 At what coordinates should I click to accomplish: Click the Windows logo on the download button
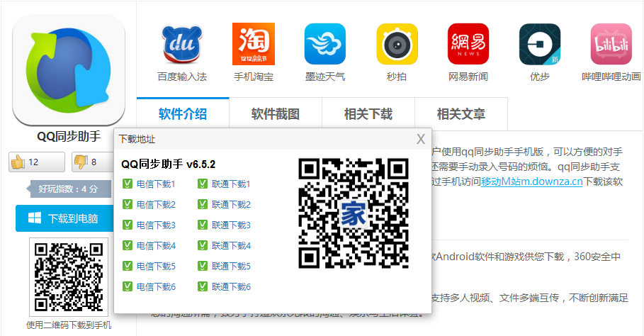[x=35, y=218]
